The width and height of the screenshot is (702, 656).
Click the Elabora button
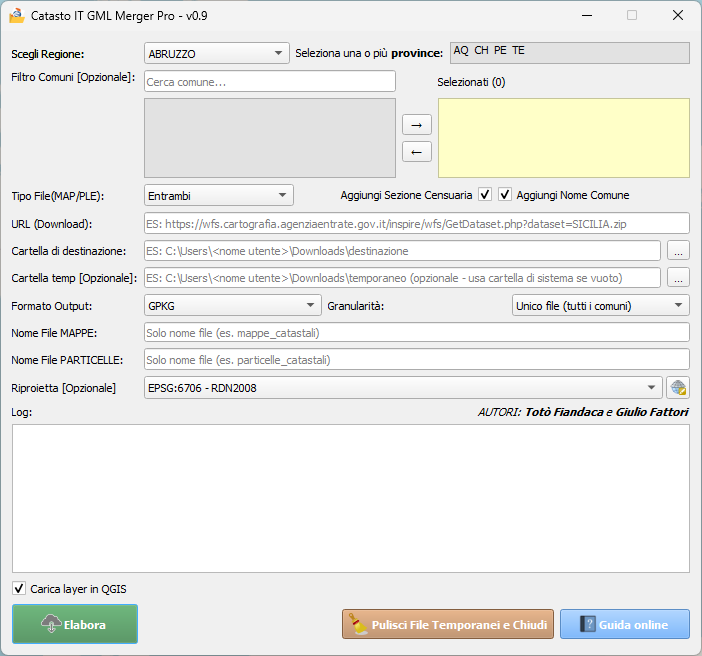[x=75, y=624]
